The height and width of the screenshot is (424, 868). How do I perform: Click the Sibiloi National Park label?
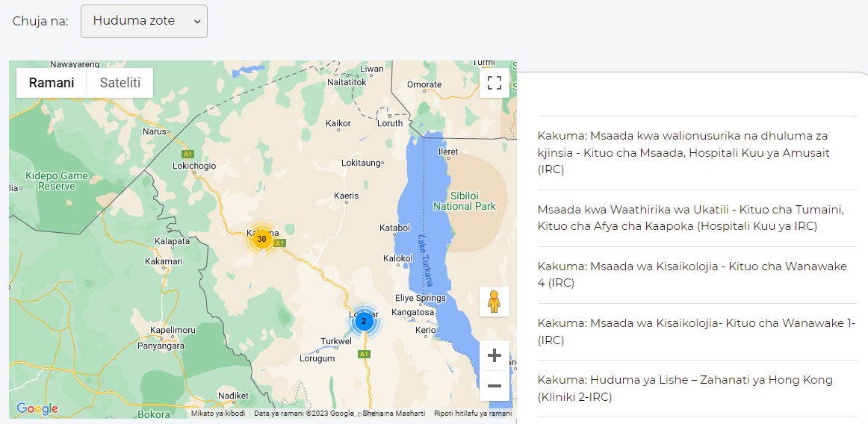pyautogui.click(x=465, y=201)
